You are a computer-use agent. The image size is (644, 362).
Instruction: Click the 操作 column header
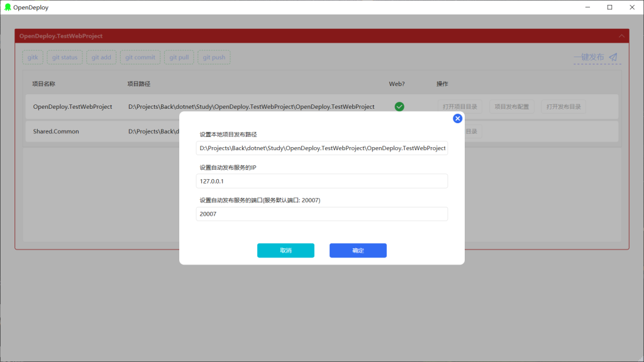pos(442,84)
